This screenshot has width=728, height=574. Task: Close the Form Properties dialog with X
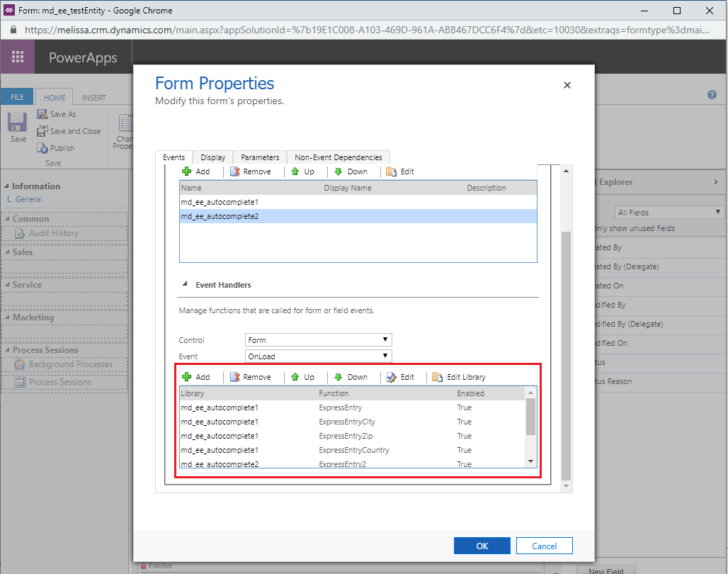point(567,85)
